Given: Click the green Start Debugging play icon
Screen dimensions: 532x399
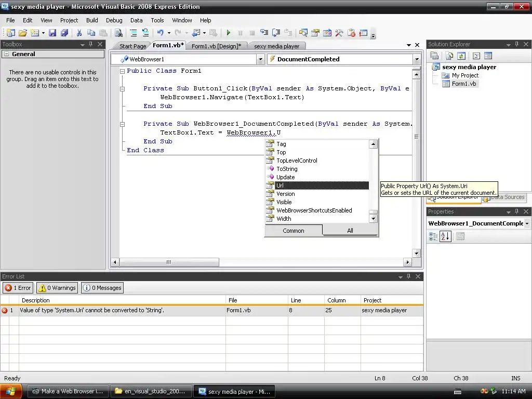Looking at the screenshot, I should [x=229, y=33].
